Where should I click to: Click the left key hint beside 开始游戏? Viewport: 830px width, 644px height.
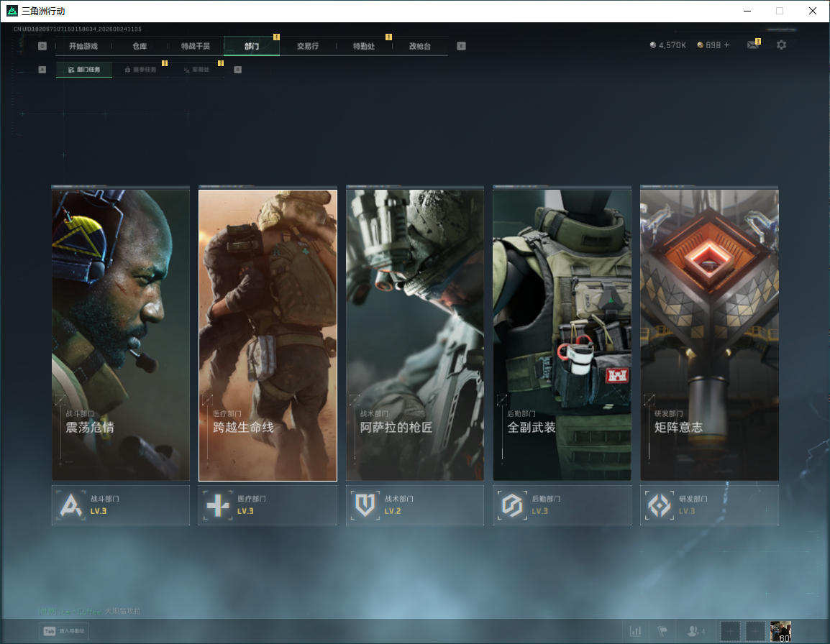coord(42,46)
